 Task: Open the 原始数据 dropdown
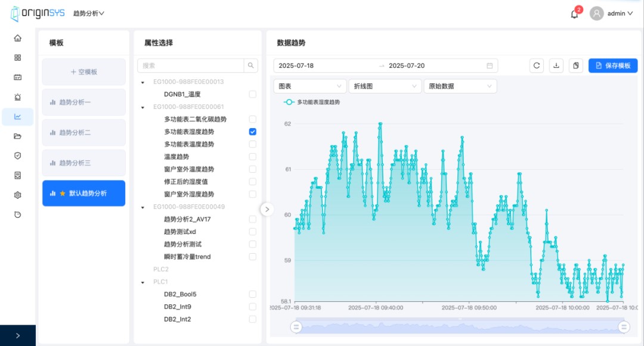(x=459, y=86)
